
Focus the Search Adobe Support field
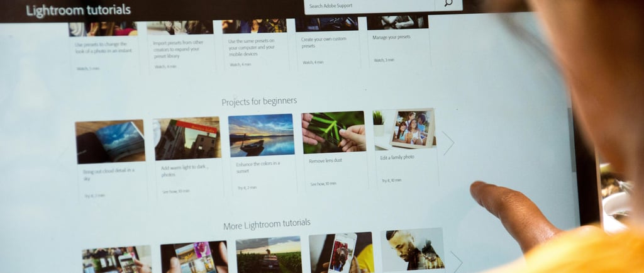369,5
